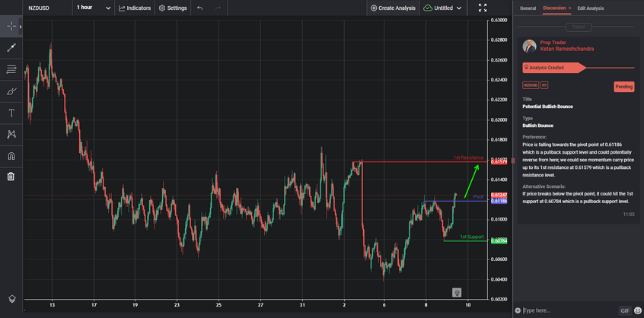Image resolution: width=644 pixels, height=318 pixels.
Task: Redo the chart action
Action: tap(218, 8)
